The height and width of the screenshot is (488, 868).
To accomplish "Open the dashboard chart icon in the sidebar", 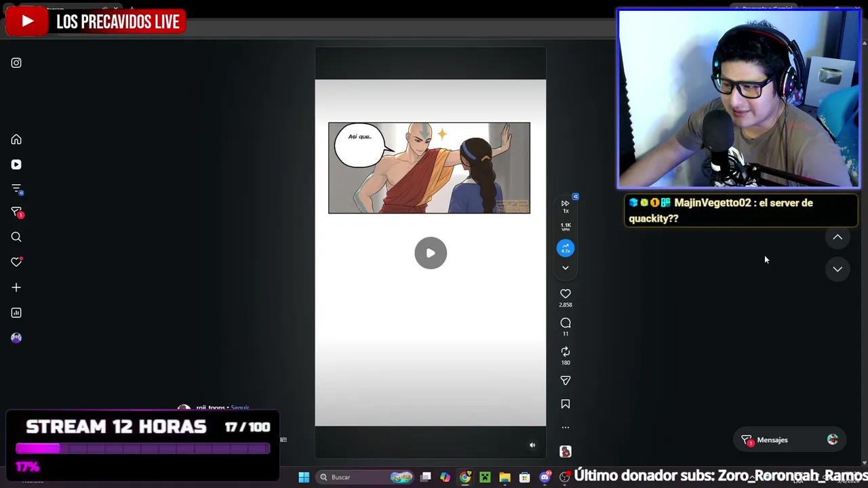I will [x=16, y=312].
